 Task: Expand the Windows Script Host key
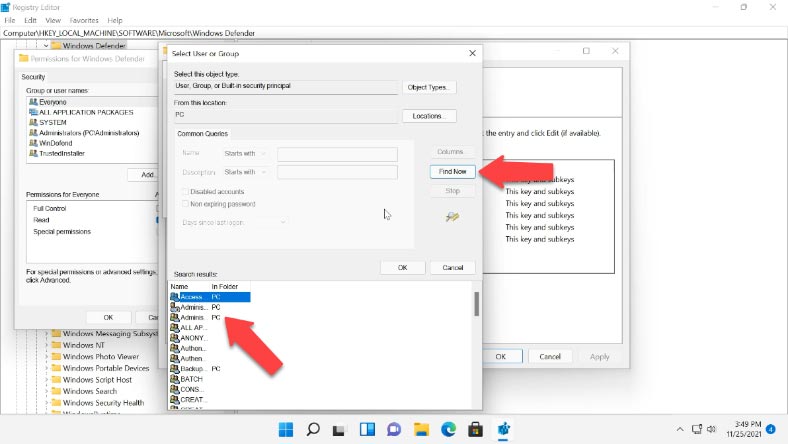point(46,380)
